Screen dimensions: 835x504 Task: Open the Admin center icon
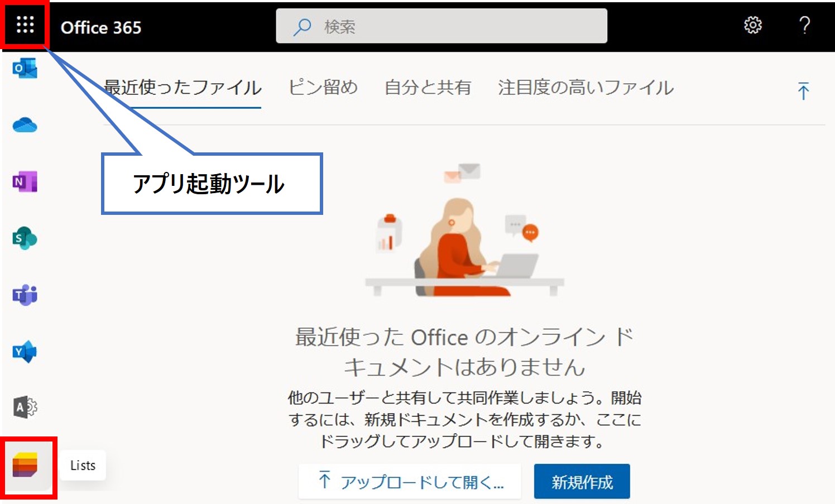[x=25, y=407]
